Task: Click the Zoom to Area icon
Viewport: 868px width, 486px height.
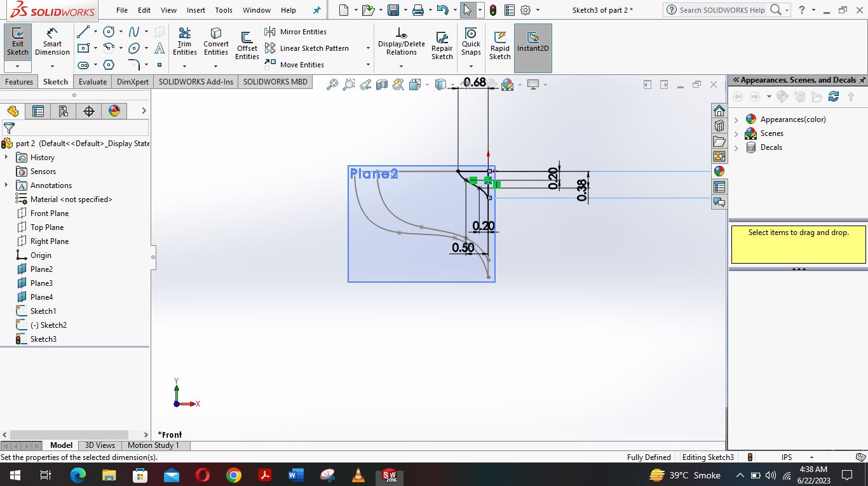Action: coord(348,84)
